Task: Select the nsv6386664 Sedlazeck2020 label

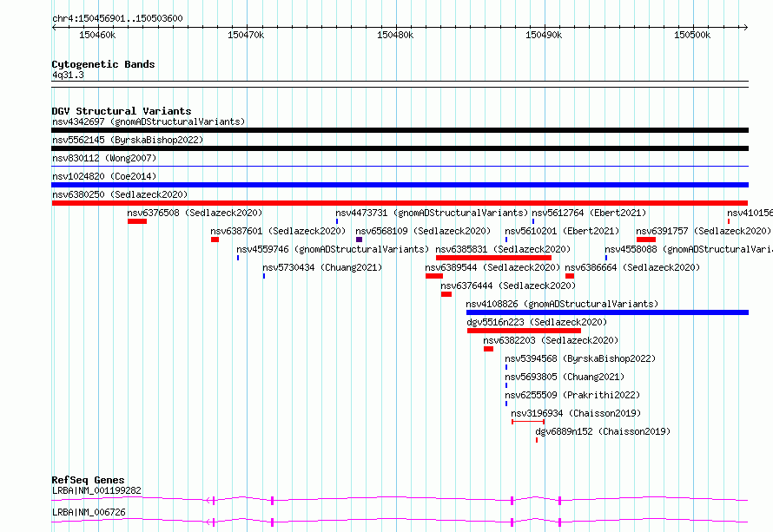Action: (632, 267)
